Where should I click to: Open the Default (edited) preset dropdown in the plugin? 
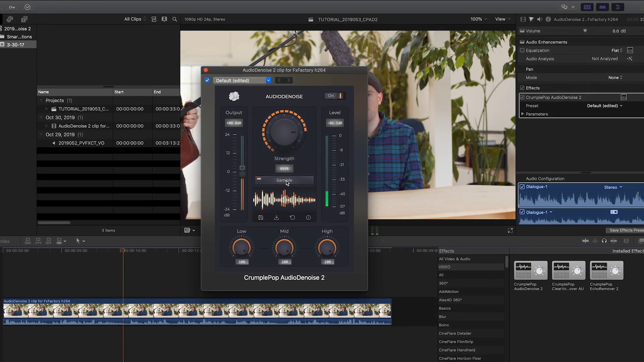tap(242, 80)
